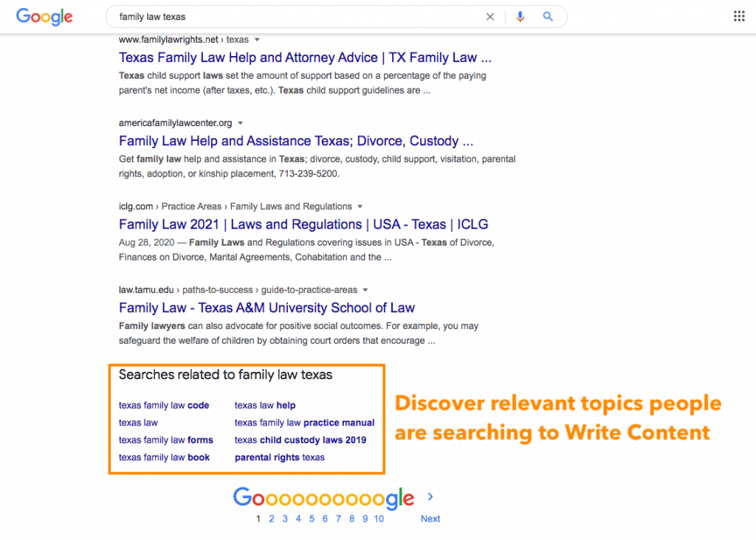Click next-page chevron beside Goooogle logo

click(430, 496)
